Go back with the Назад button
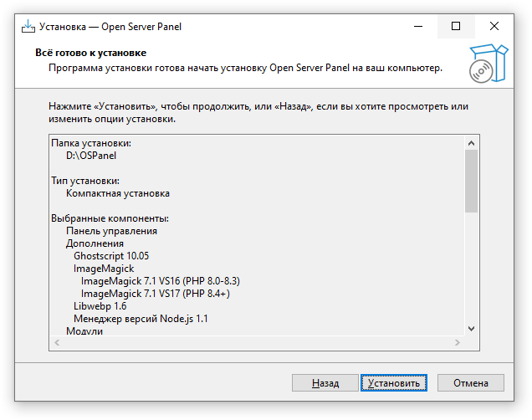This screenshot has width=532, height=420. click(325, 383)
